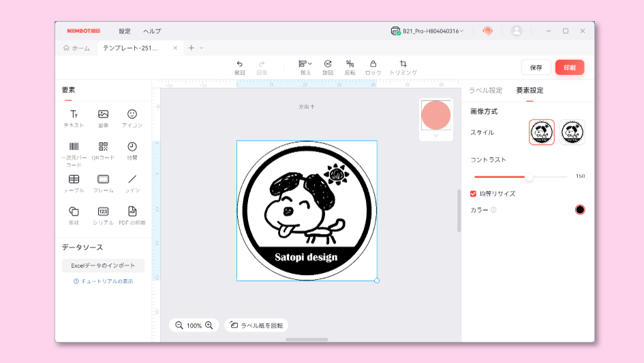
Task: Expand the chevron below label preview
Action: (435, 135)
